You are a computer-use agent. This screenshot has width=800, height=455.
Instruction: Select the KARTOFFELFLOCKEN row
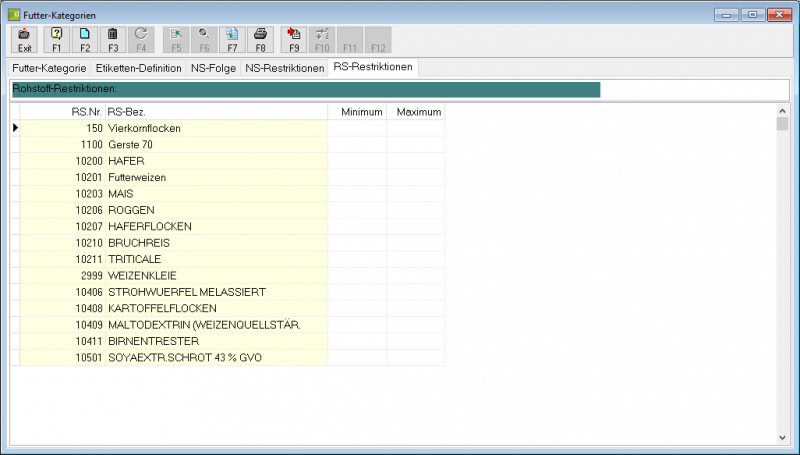click(x=228, y=308)
